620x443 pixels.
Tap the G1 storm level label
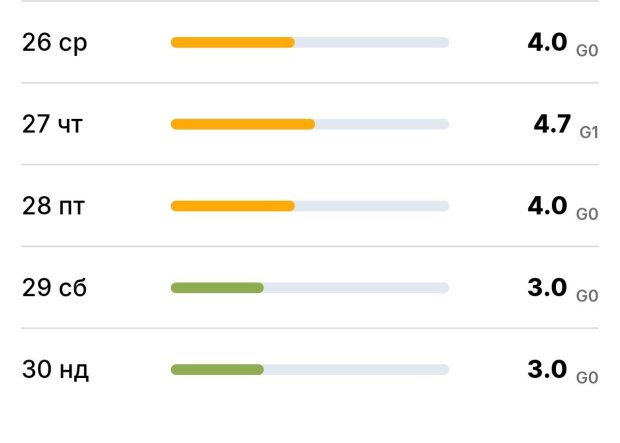(x=588, y=132)
